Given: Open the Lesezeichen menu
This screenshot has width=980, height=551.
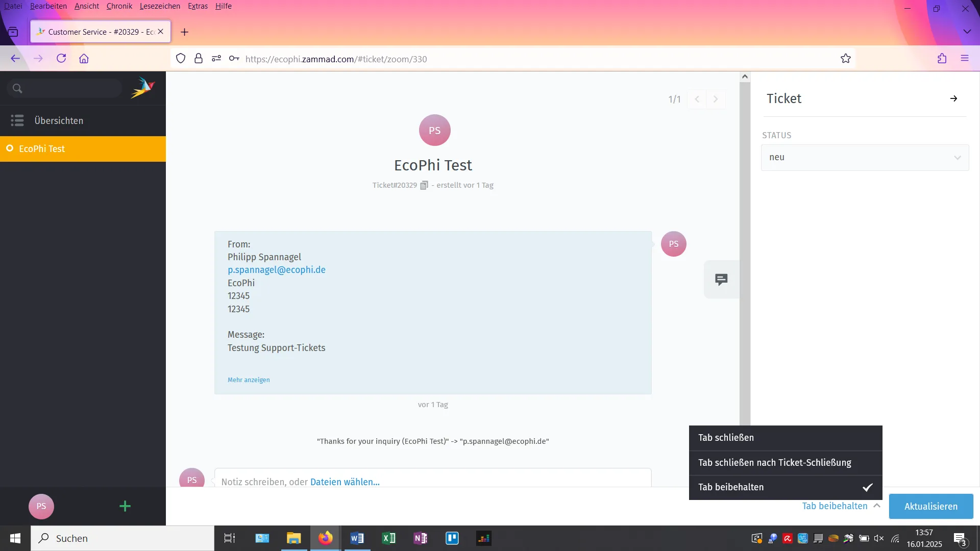Looking at the screenshot, I should click(x=160, y=6).
